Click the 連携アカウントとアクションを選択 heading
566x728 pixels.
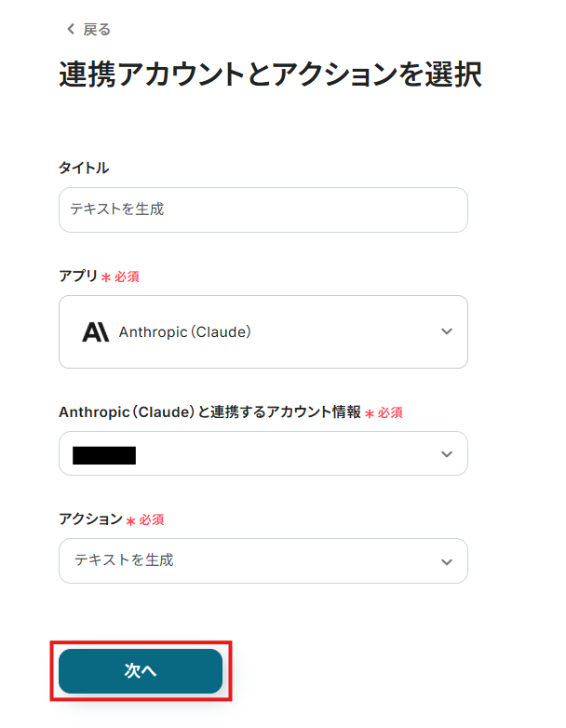(270, 76)
